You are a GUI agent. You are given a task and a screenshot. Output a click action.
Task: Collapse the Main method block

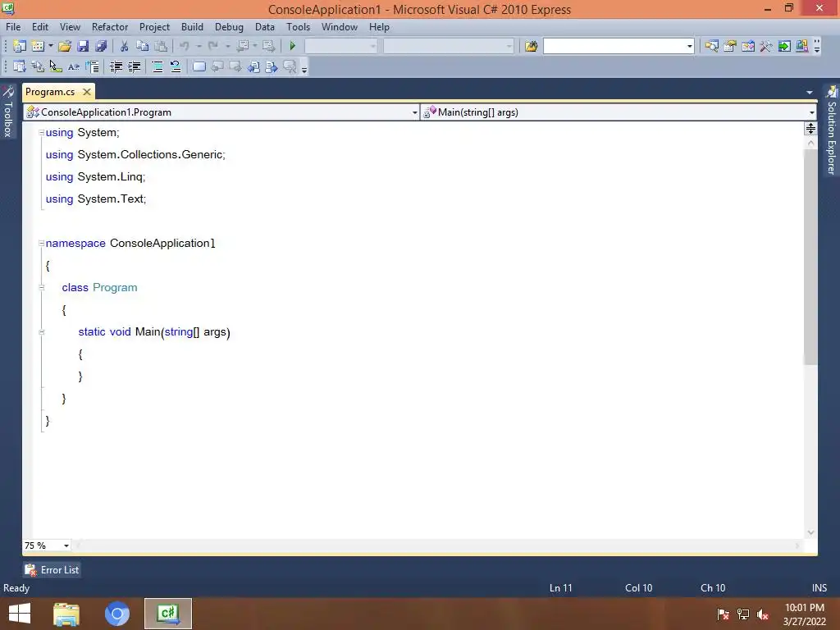41,332
